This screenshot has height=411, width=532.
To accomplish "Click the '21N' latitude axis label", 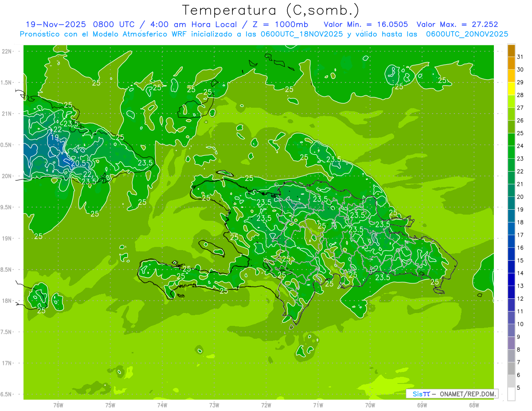I will (x=7, y=114).
